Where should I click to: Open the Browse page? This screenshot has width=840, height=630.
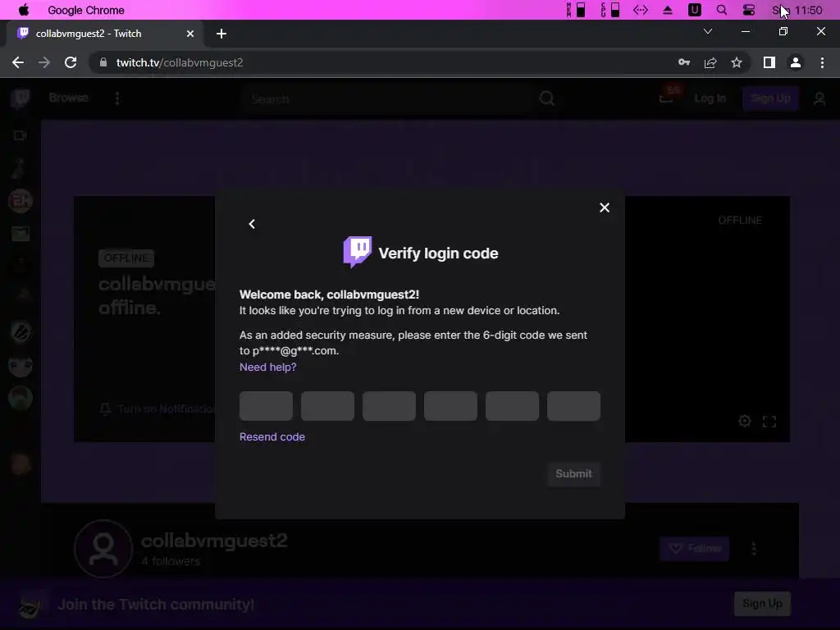(69, 98)
